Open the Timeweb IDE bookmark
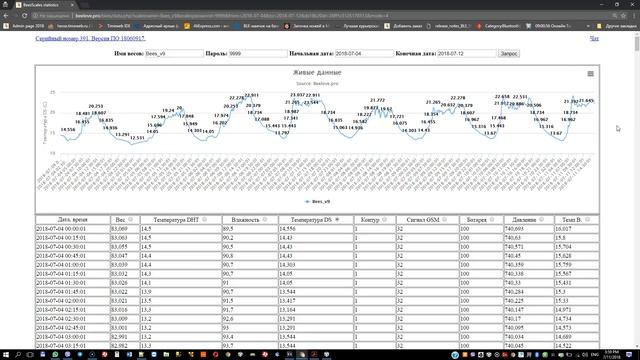This screenshot has height=360, width=640. [115, 26]
